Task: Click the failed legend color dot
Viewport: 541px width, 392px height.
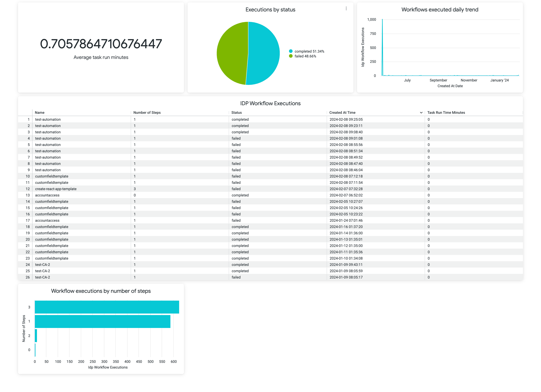Action: (x=290, y=56)
